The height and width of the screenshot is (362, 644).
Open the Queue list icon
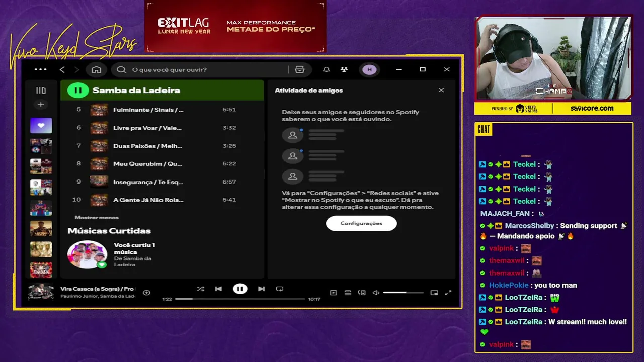click(x=348, y=293)
